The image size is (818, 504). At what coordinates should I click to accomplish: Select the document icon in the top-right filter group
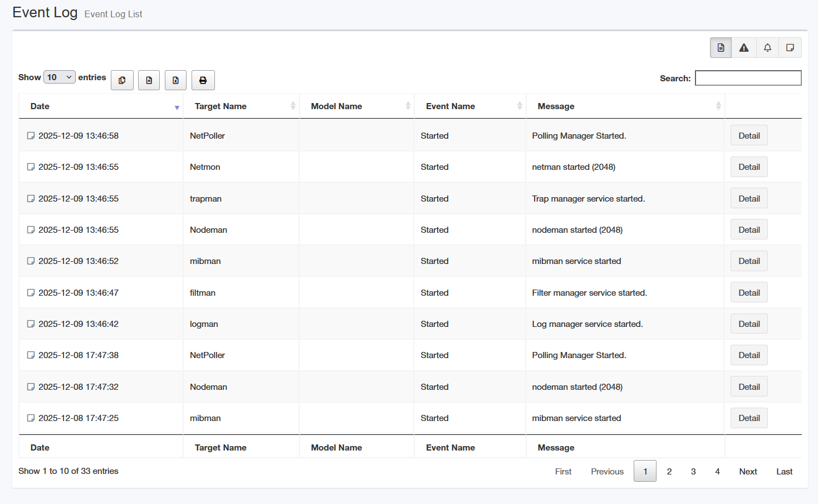tap(721, 48)
